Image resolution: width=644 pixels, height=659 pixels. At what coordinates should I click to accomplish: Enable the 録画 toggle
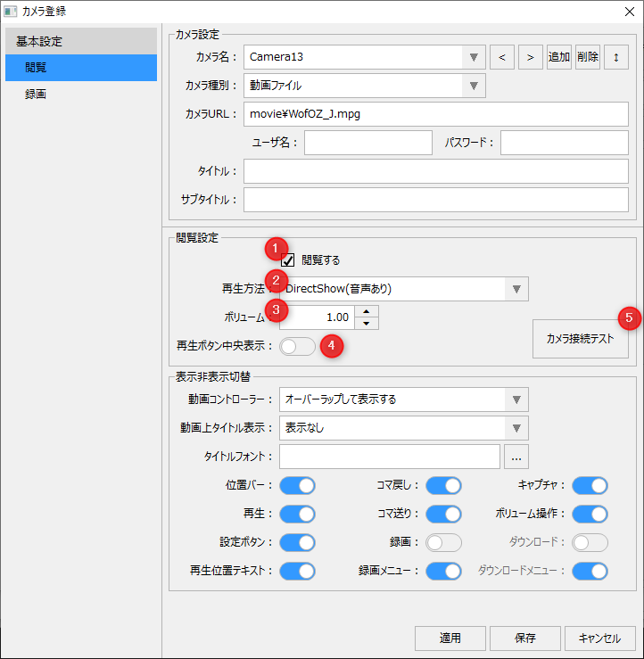click(443, 542)
